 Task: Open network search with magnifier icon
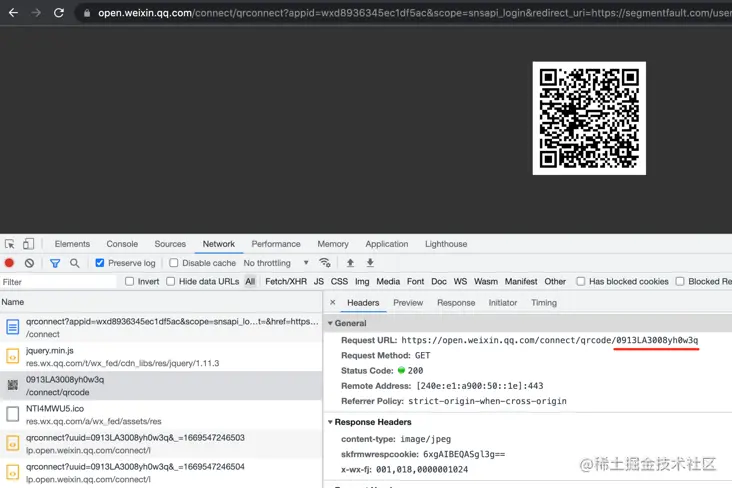tap(75, 263)
